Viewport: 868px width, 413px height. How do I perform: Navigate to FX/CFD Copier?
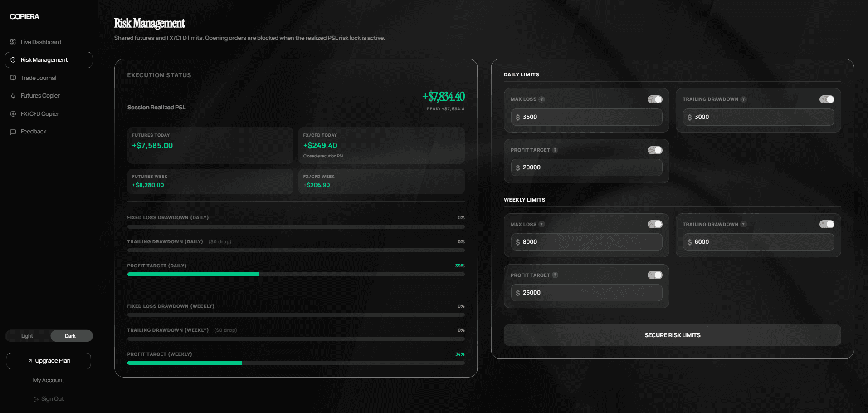[49, 114]
